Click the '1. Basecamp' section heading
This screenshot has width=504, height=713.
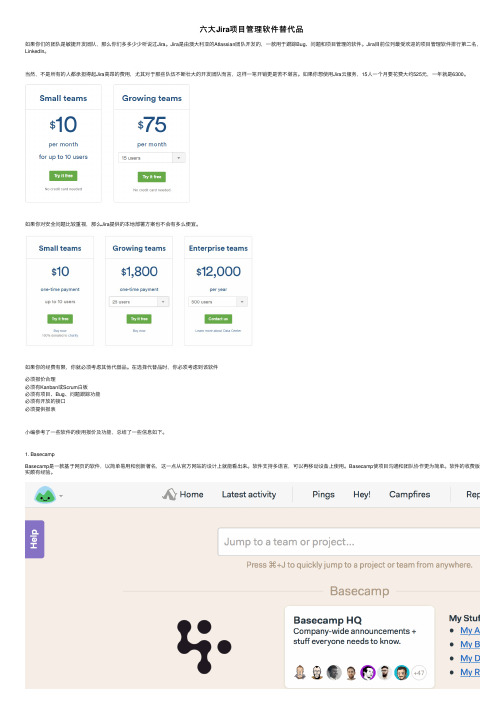click(x=40, y=454)
